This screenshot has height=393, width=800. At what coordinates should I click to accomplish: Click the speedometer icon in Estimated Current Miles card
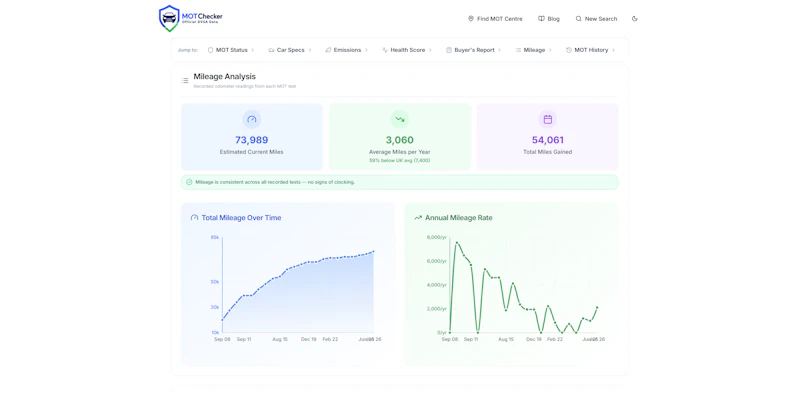click(x=252, y=119)
